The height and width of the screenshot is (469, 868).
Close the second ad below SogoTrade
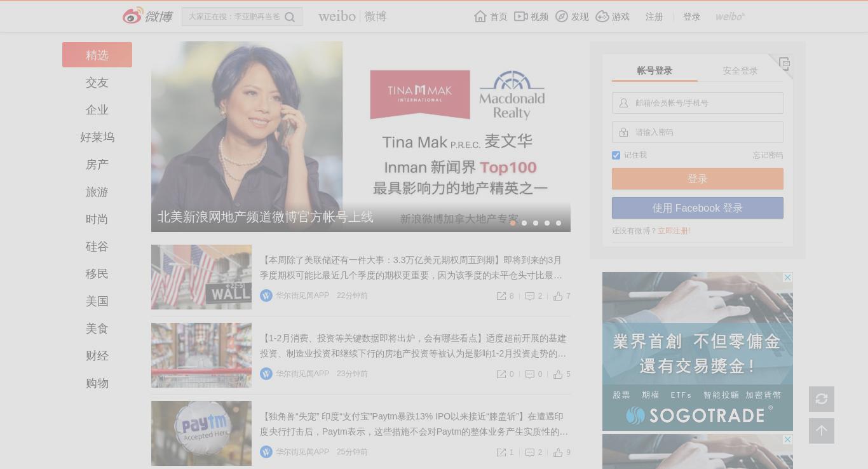[787, 440]
